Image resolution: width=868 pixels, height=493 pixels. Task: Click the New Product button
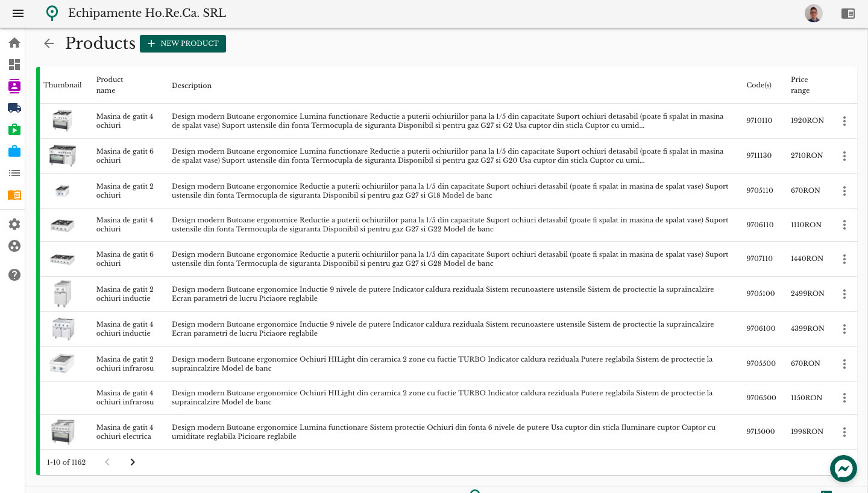[183, 43]
